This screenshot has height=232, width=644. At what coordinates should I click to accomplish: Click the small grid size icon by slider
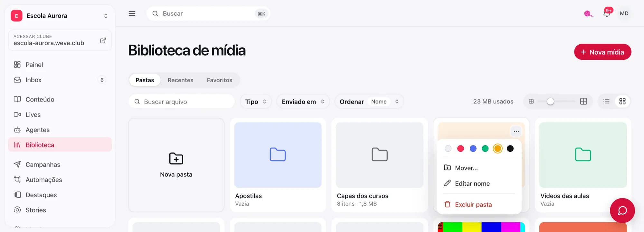pos(531,102)
